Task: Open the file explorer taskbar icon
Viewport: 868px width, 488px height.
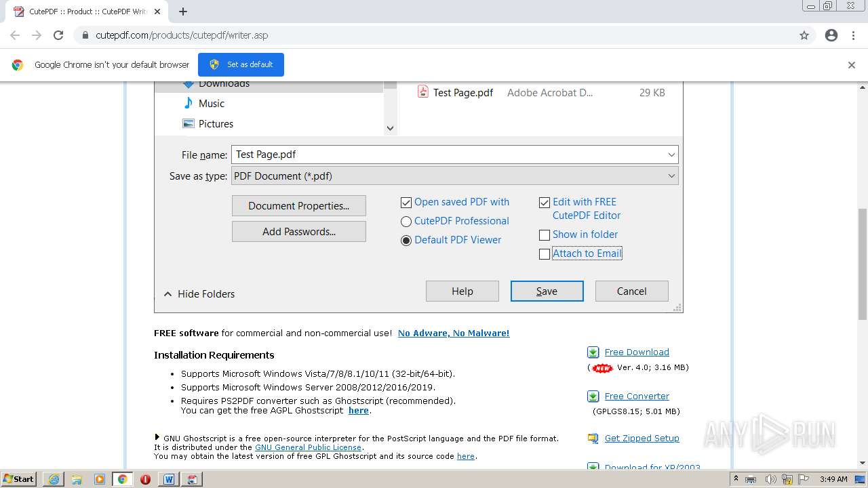Action: (x=77, y=479)
